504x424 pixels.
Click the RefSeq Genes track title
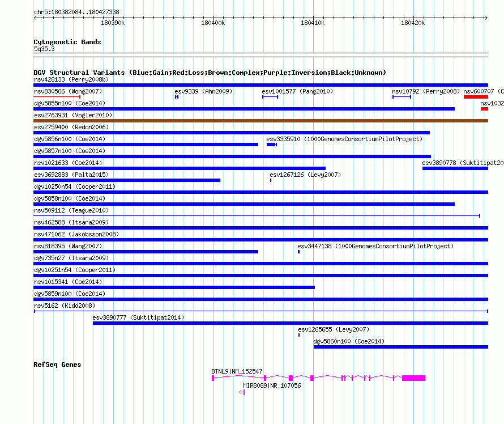click(x=57, y=364)
